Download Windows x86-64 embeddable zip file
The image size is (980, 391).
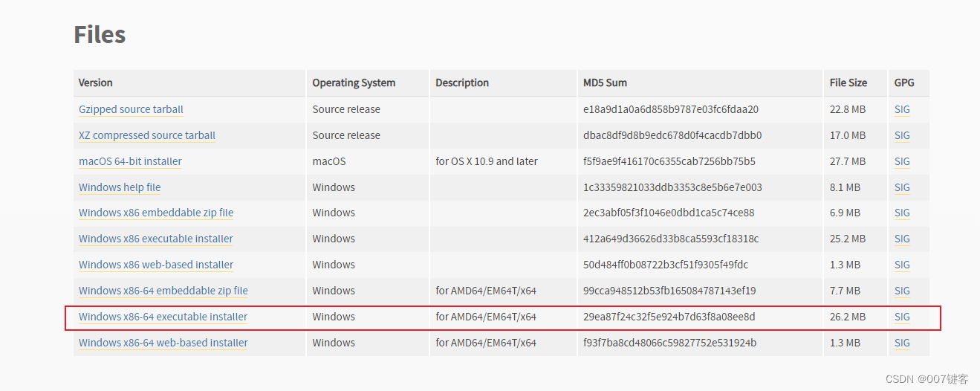[x=163, y=291]
